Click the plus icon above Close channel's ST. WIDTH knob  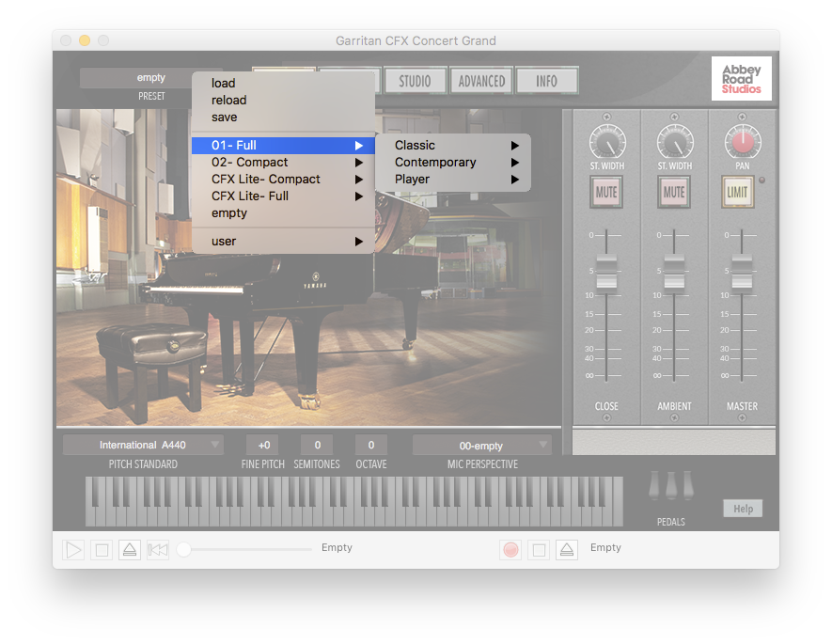(x=606, y=117)
